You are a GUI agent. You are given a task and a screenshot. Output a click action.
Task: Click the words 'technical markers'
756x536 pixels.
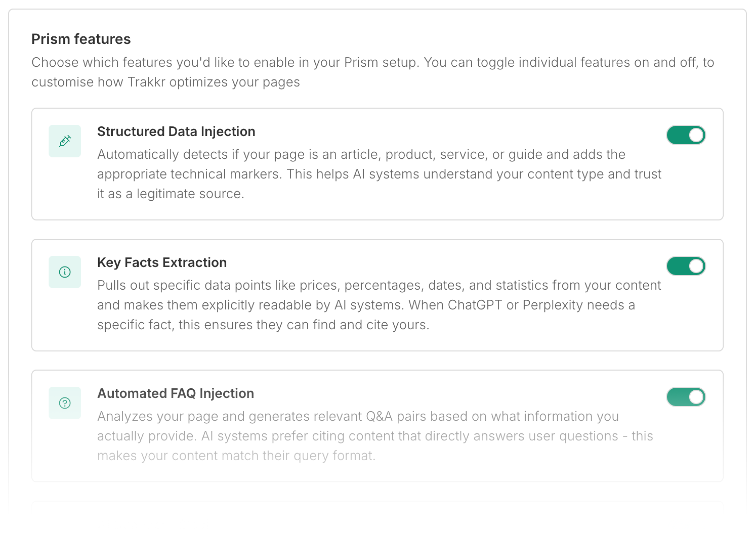(226, 174)
